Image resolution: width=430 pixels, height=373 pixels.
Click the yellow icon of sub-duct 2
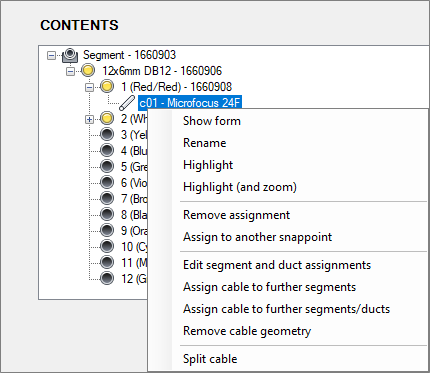(107, 118)
